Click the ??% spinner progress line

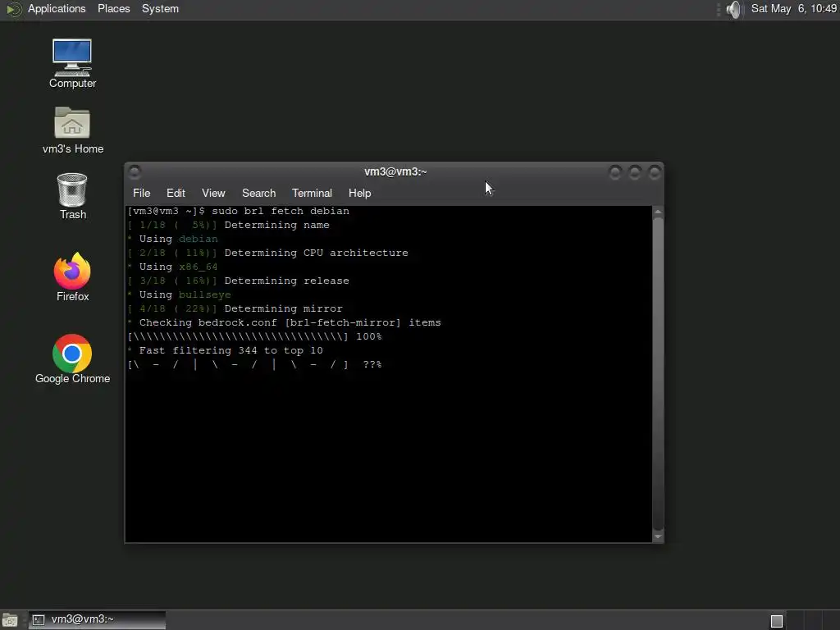(x=255, y=364)
